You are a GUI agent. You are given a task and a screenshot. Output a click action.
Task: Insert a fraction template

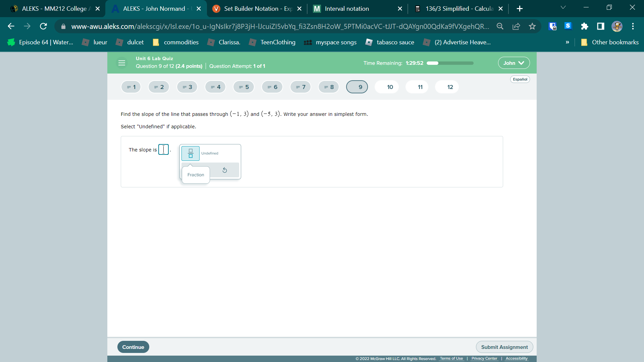coord(191,153)
